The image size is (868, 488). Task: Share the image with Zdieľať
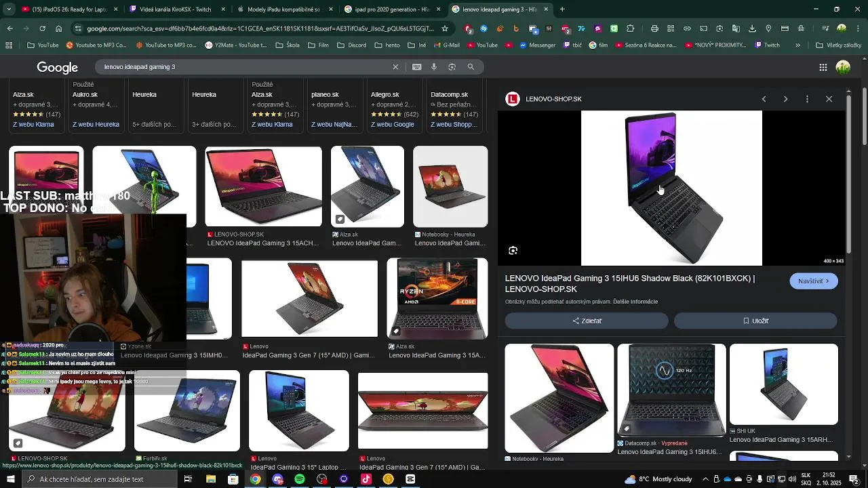click(x=587, y=321)
